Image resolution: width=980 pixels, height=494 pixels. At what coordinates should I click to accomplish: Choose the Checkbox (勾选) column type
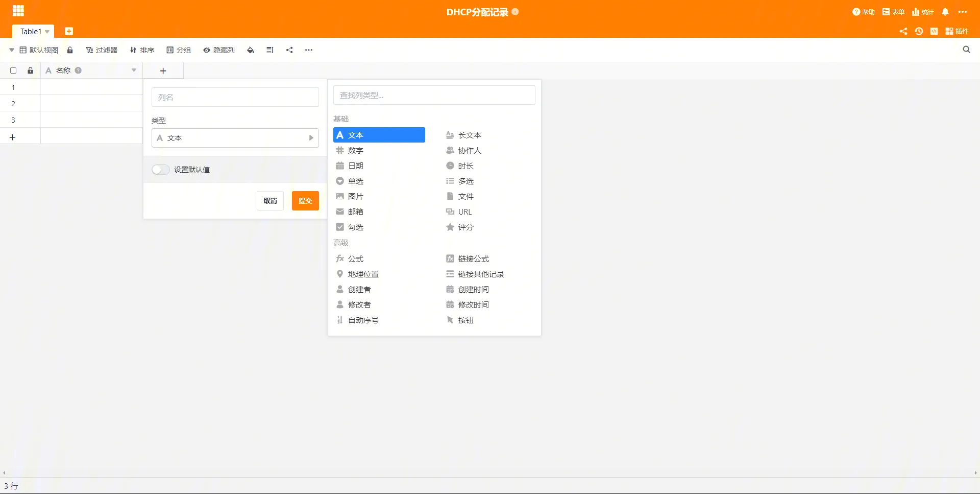[355, 227]
